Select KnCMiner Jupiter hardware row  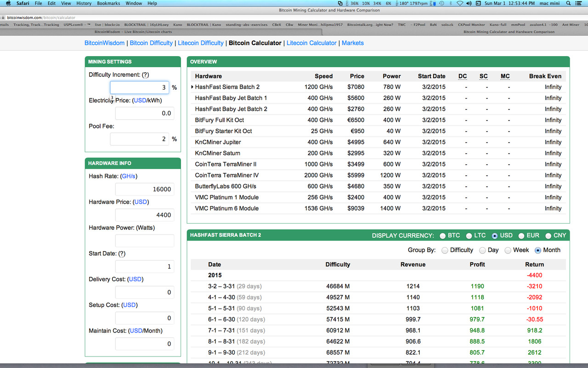click(378, 142)
